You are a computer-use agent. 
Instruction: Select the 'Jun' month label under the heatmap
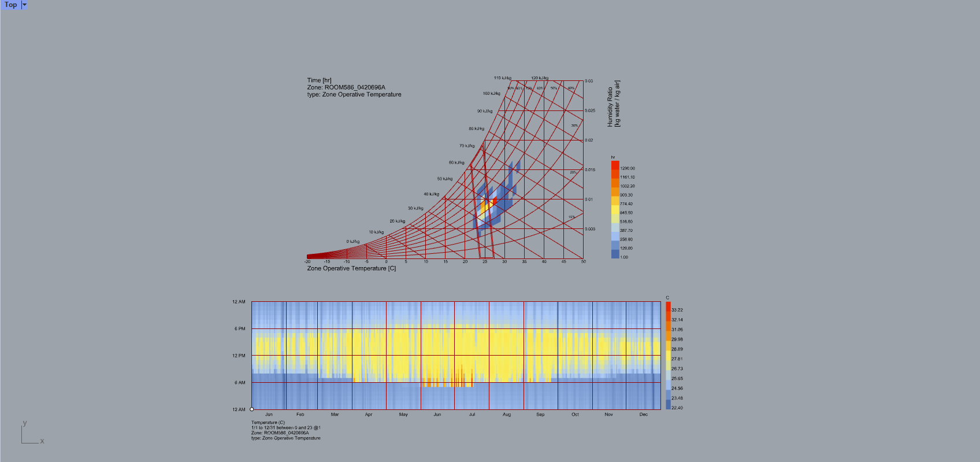(437, 415)
